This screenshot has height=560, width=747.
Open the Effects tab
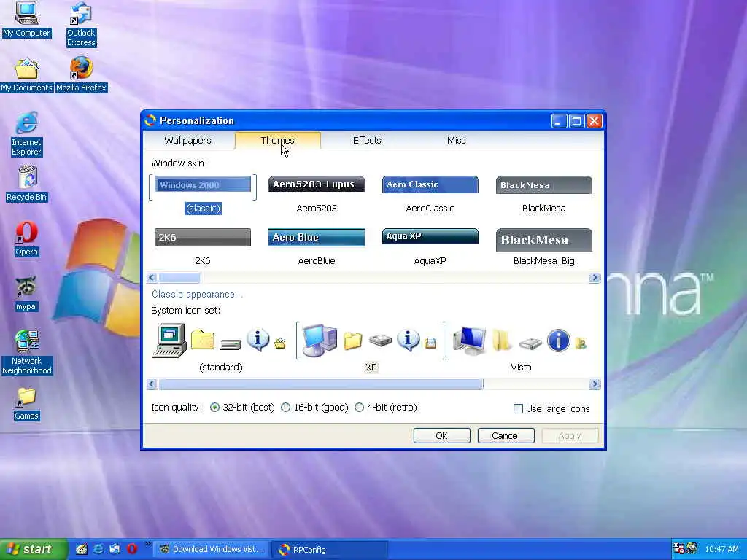pyautogui.click(x=367, y=141)
